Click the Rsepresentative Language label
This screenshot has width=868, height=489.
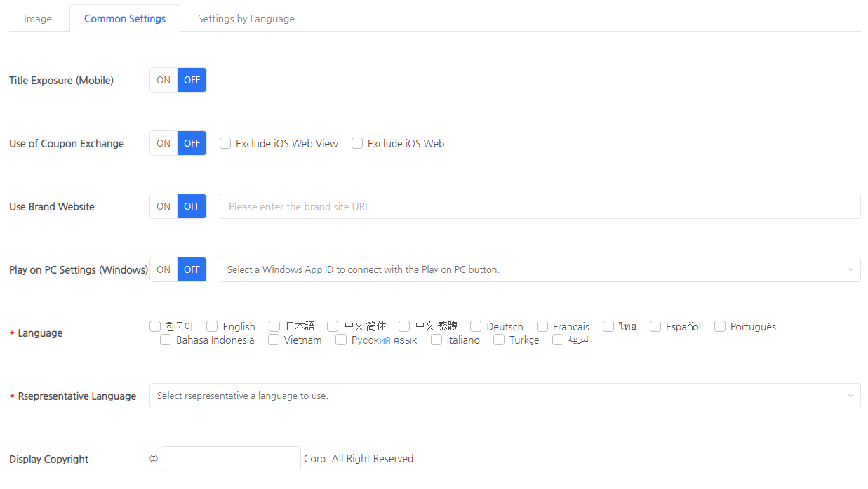[x=77, y=396]
